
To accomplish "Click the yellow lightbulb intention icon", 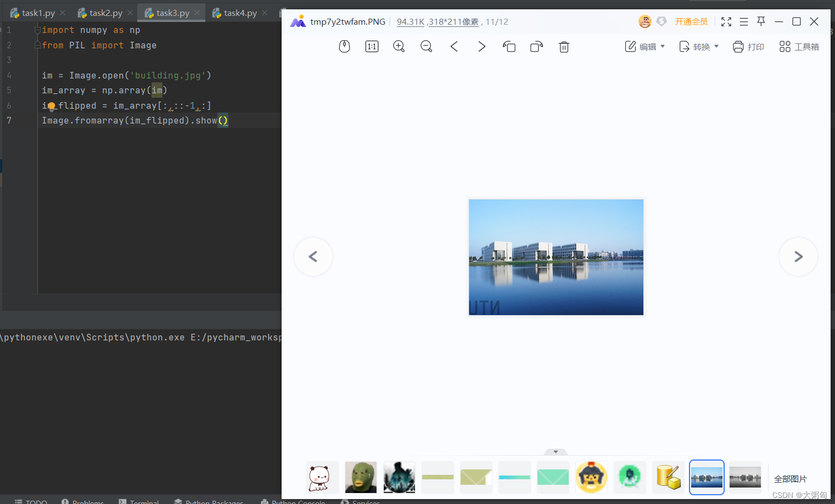I will 51,106.
